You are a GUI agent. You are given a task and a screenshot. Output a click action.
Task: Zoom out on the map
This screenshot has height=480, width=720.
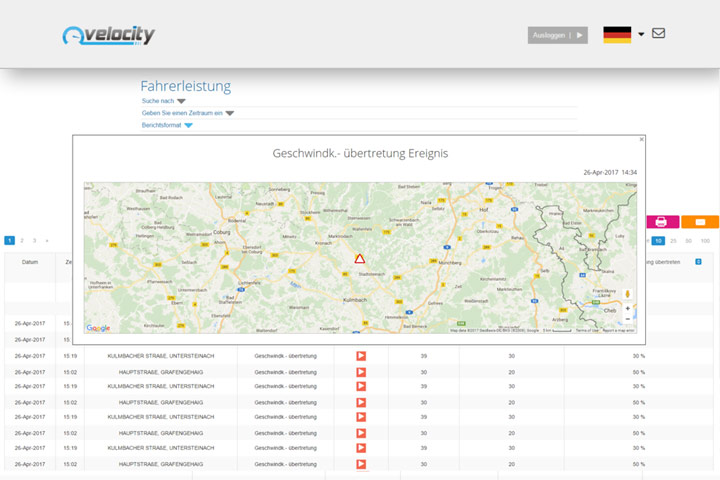pyautogui.click(x=627, y=319)
